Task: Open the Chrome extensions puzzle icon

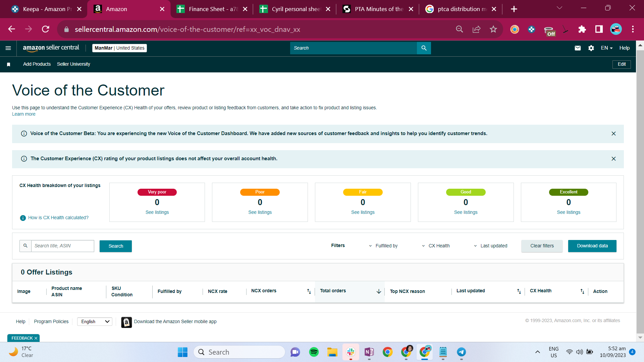Action: pyautogui.click(x=582, y=29)
